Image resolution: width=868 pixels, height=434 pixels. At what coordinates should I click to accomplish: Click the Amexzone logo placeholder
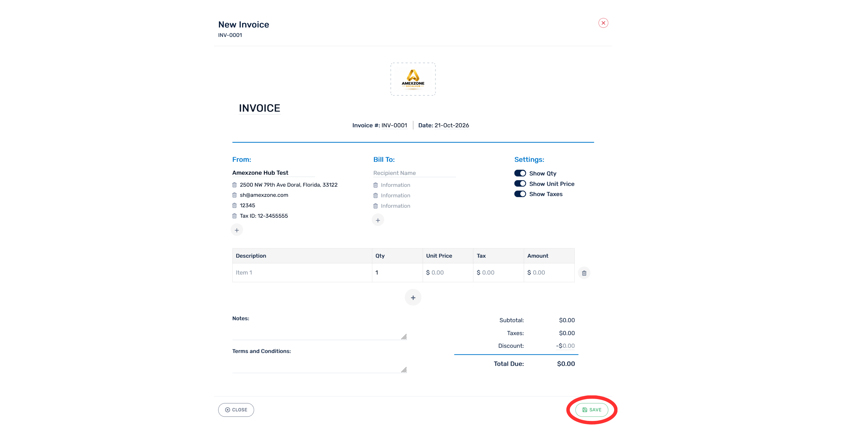413,79
